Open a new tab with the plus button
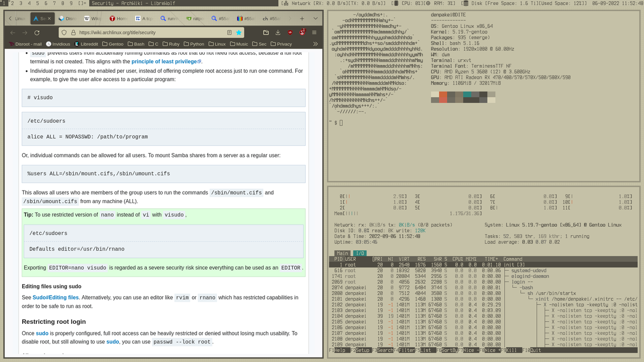The height and width of the screenshot is (362, 644). 302,19
